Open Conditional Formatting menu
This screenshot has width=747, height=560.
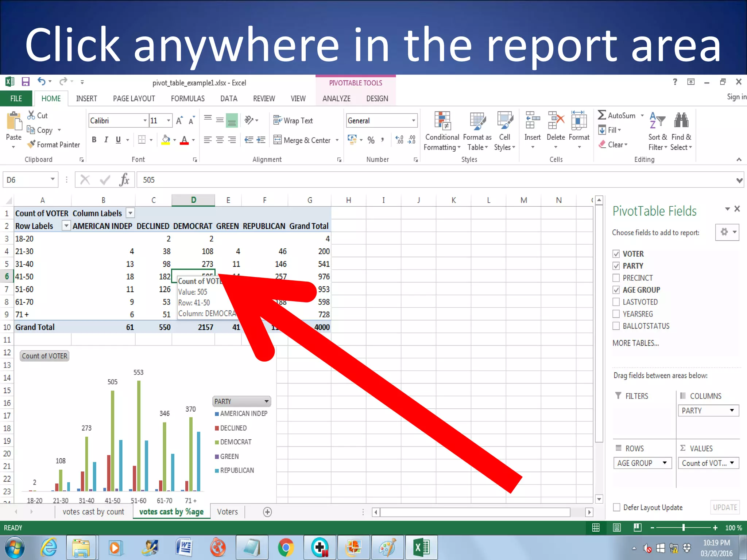tap(442, 131)
